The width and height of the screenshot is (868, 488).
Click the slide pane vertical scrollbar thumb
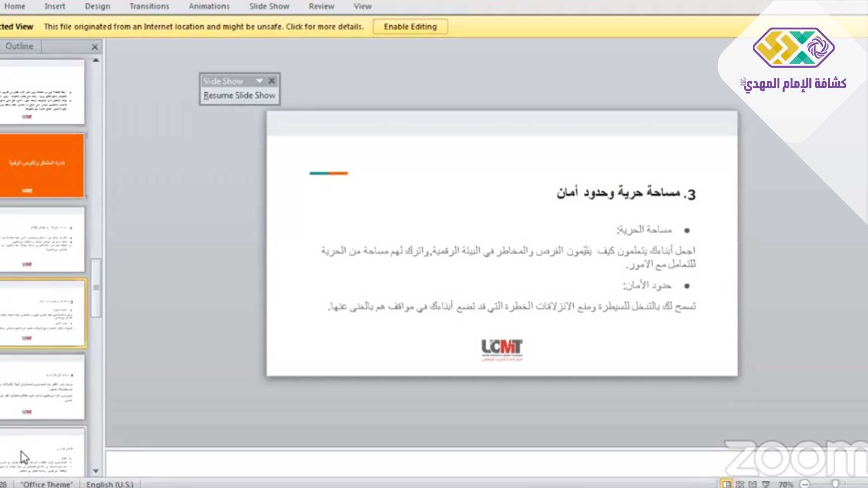click(x=96, y=288)
